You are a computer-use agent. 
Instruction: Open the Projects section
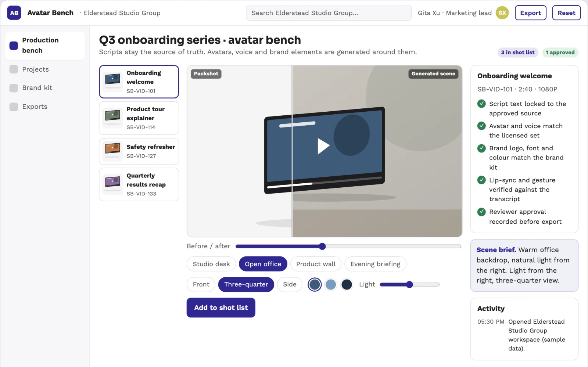(x=45, y=69)
